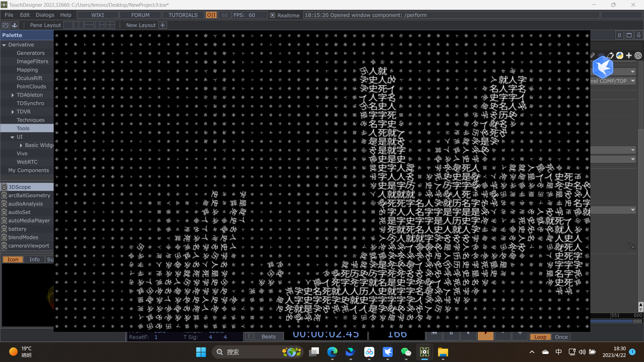This screenshot has height=362, width=644.
Task: Open the Panel COMP/TOP dropdown
Action: coord(633,81)
